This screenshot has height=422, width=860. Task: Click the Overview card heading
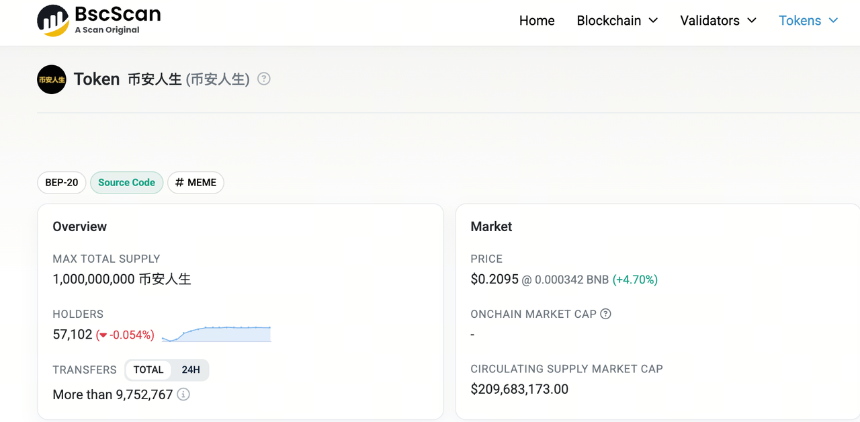tap(80, 226)
